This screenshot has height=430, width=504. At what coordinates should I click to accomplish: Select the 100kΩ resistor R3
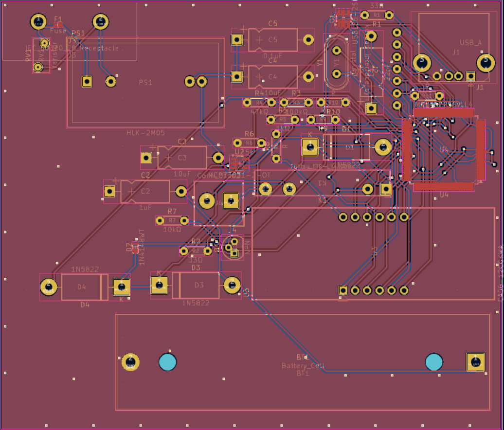(297, 102)
